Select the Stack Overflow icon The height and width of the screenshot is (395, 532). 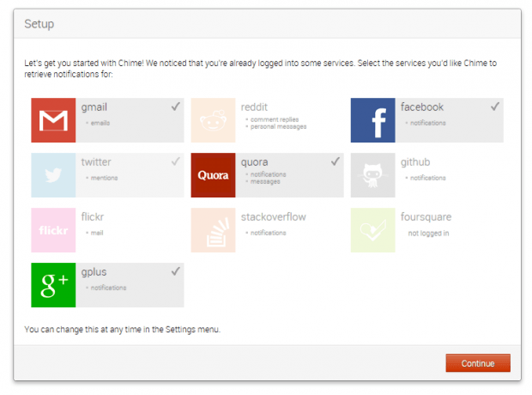point(213,230)
